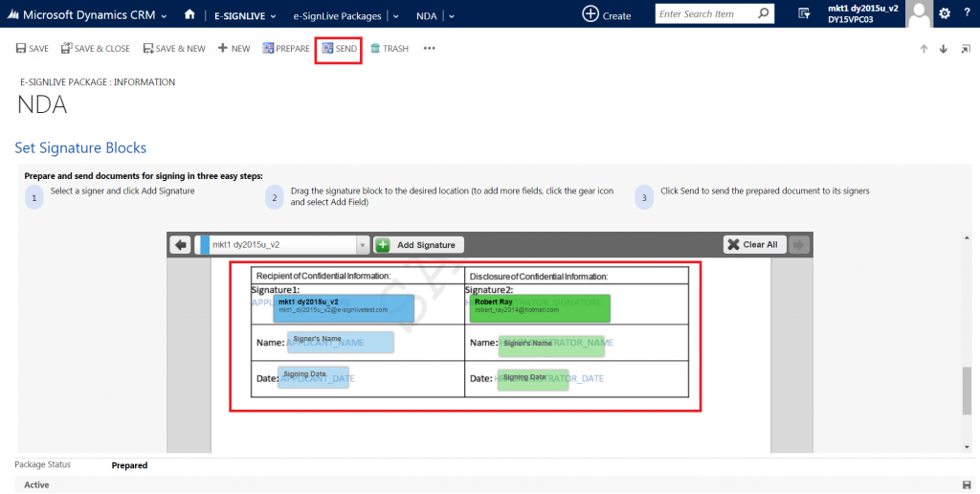Select the green Signing Date field
Screen dimensions: 980x494
pyautogui.click(x=533, y=381)
